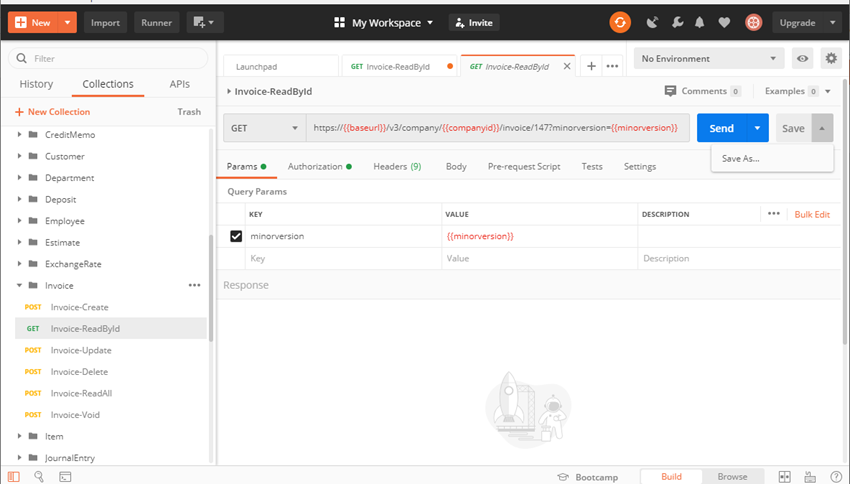Click the heart icon in top bar

pyautogui.click(x=724, y=22)
